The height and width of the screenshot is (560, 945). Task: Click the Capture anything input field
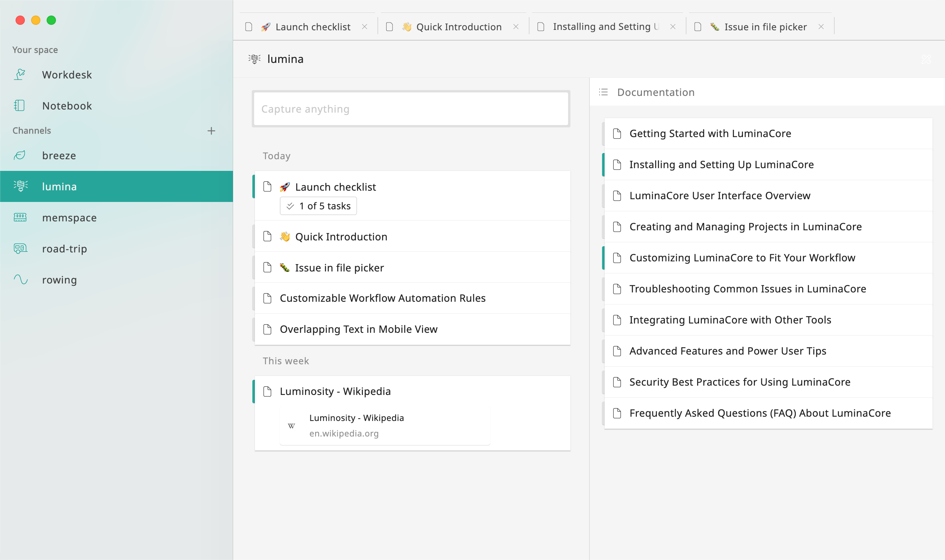coord(411,109)
